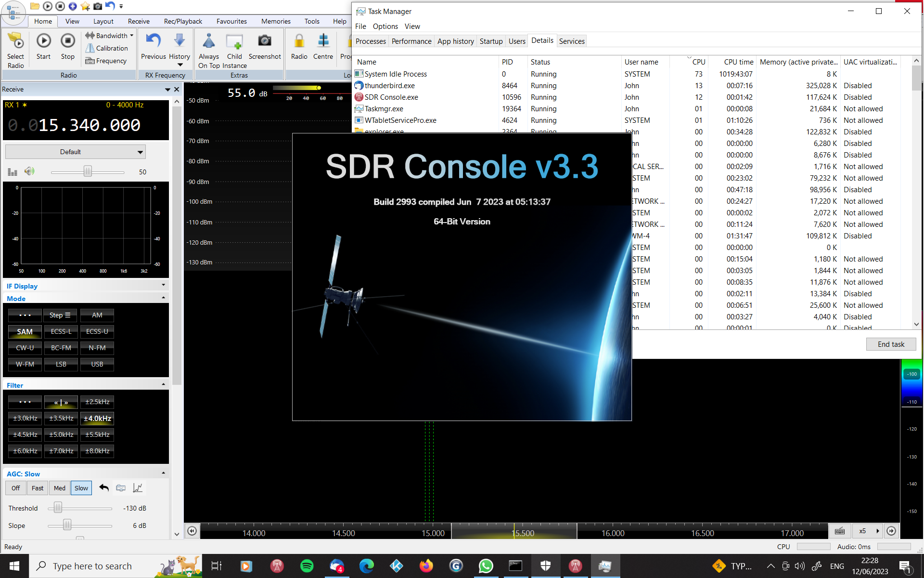This screenshot has width=924, height=578.
Task: Open the Favourites ribbon tab
Action: pos(231,21)
